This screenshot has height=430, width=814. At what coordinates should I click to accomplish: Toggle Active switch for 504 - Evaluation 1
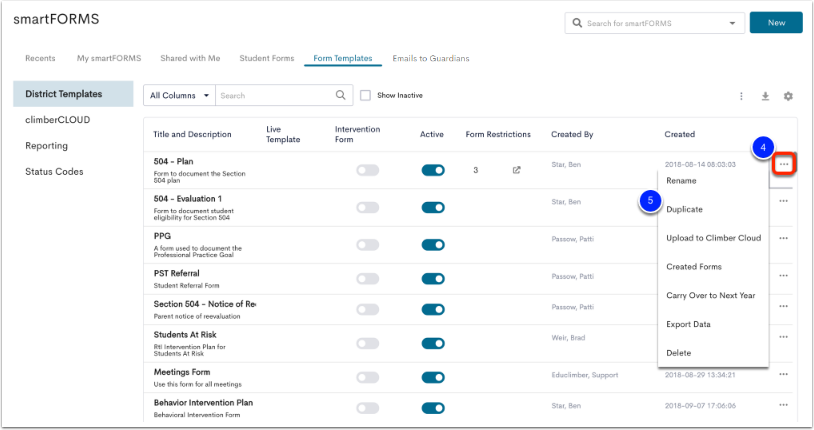433,207
